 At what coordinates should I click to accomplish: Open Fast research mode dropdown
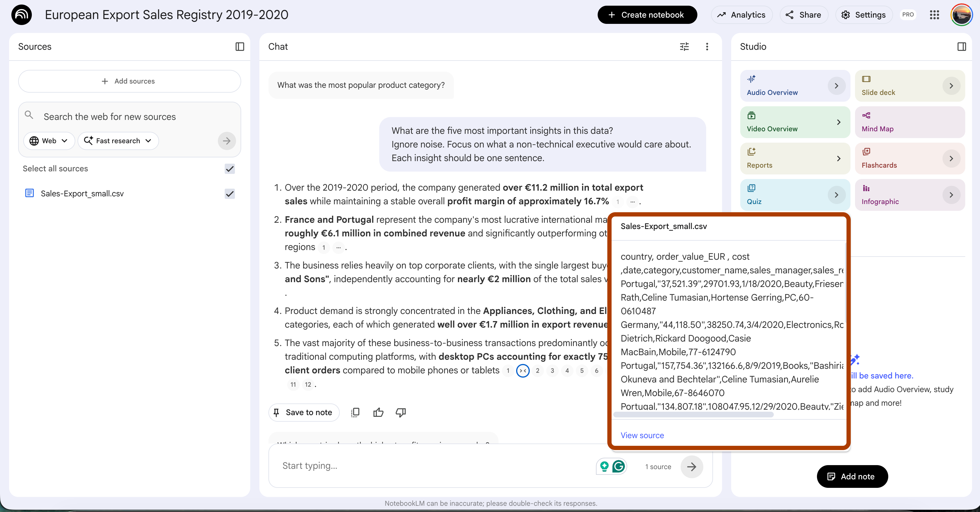(x=118, y=141)
